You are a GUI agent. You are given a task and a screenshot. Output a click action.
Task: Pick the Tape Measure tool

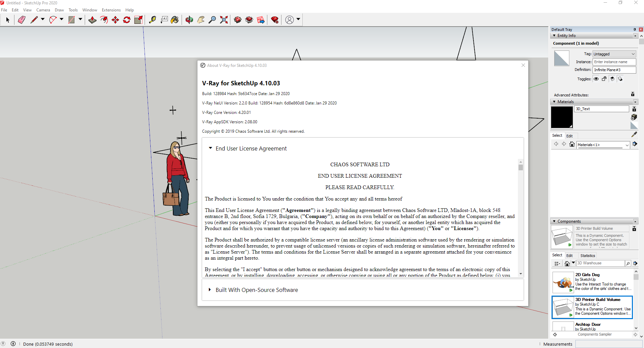coord(153,20)
